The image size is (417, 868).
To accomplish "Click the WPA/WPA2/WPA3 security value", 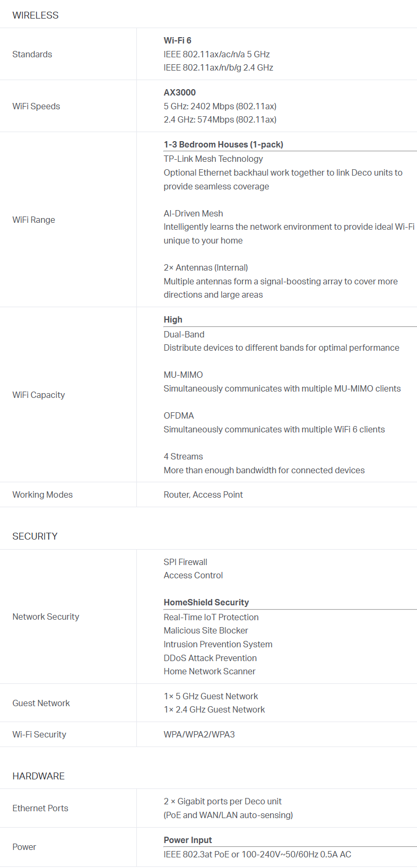I will coord(199,734).
